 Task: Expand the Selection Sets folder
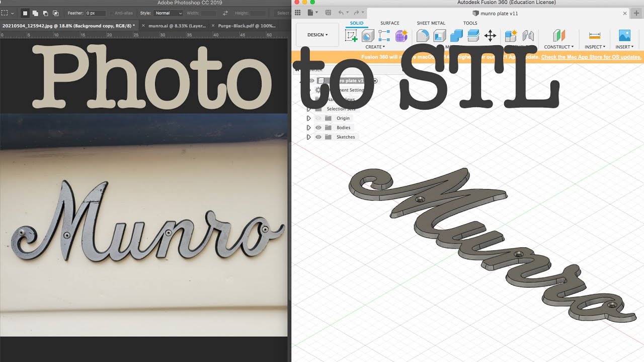click(x=309, y=109)
